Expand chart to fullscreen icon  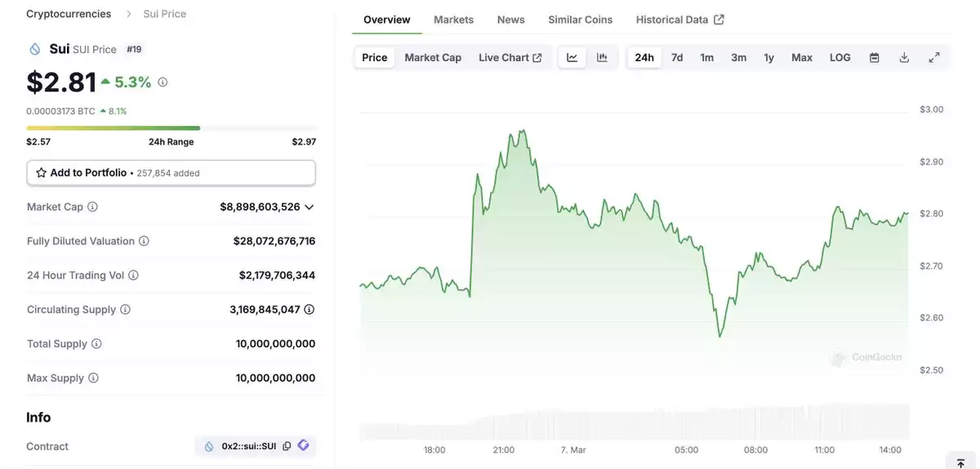coord(934,57)
